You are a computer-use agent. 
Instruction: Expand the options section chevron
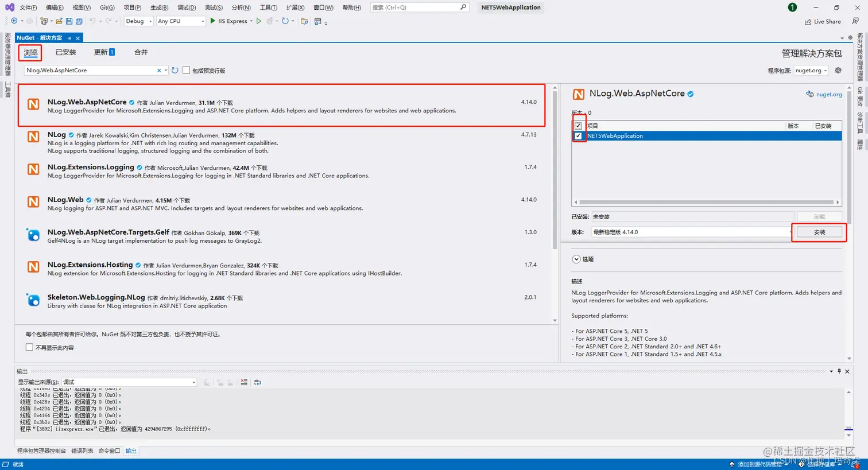576,259
